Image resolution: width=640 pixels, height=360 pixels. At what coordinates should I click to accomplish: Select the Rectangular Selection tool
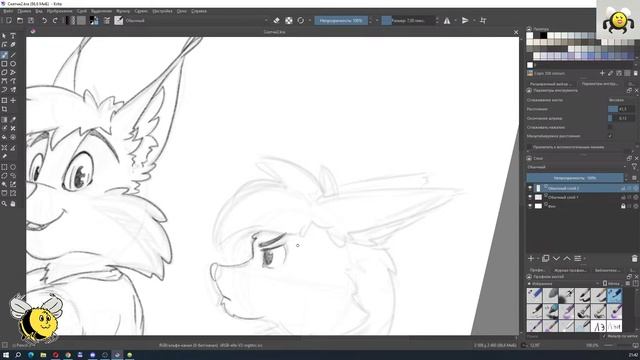pyautogui.click(x=4, y=167)
